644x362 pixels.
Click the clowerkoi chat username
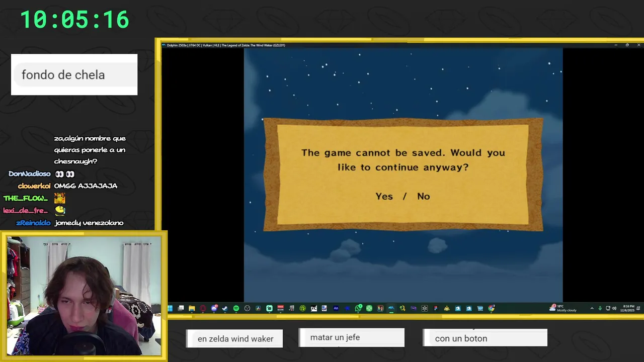(x=34, y=186)
